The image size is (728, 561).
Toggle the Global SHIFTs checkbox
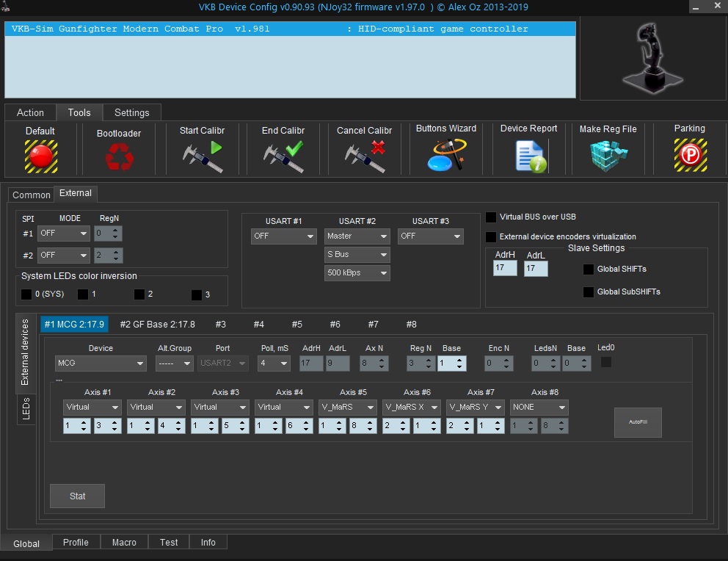tap(589, 269)
